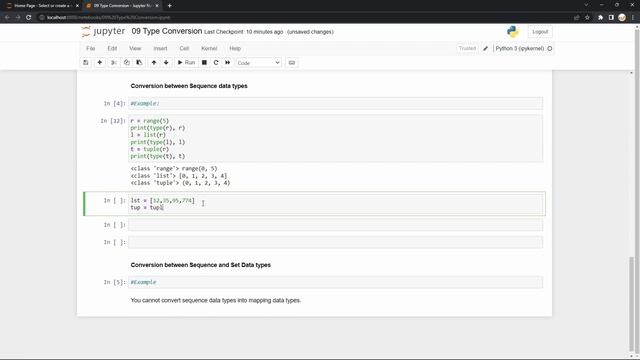The height and width of the screenshot is (360, 640).
Task: Share this page icon in address bar
Action: coord(577,18)
